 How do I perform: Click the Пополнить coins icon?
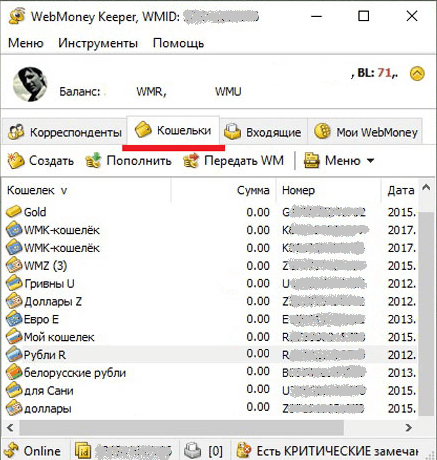tap(93, 161)
